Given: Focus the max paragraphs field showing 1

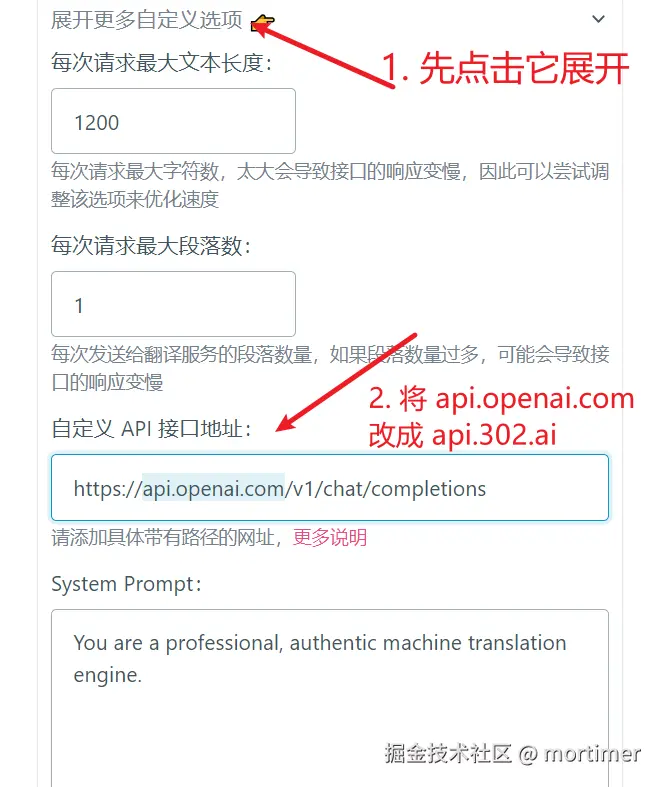Looking at the screenshot, I should tap(173, 304).
